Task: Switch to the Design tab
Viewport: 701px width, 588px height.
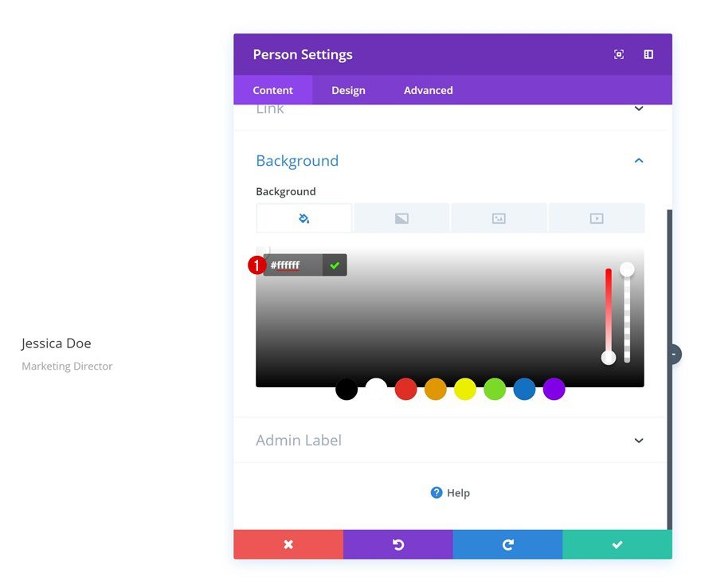Action: click(x=348, y=90)
